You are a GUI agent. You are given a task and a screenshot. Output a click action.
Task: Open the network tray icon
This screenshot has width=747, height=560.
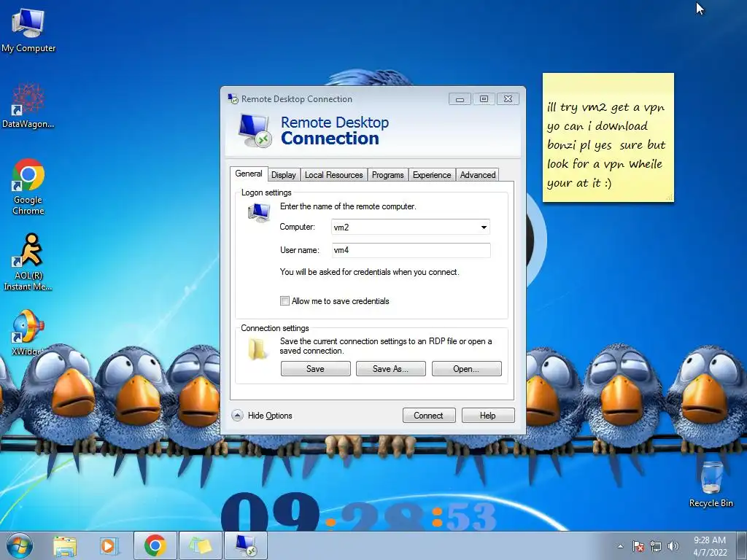(x=656, y=546)
